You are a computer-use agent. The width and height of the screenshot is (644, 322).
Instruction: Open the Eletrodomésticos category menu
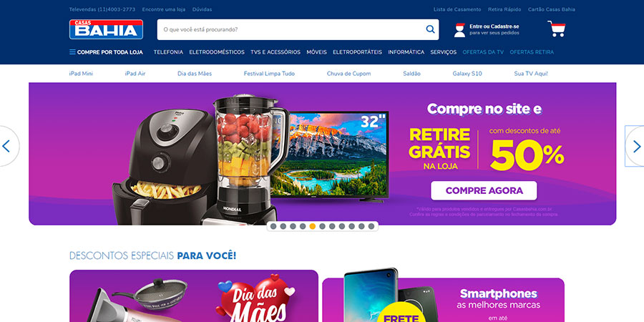[217, 52]
